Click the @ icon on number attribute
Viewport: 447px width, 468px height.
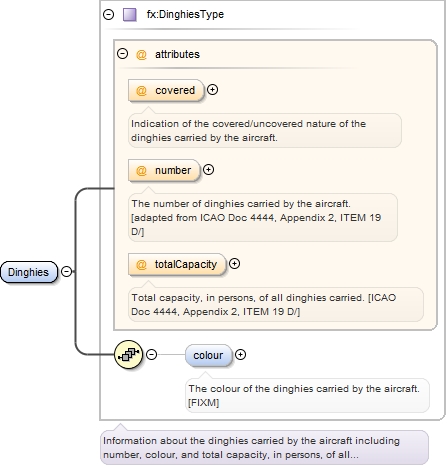tap(141, 170)
